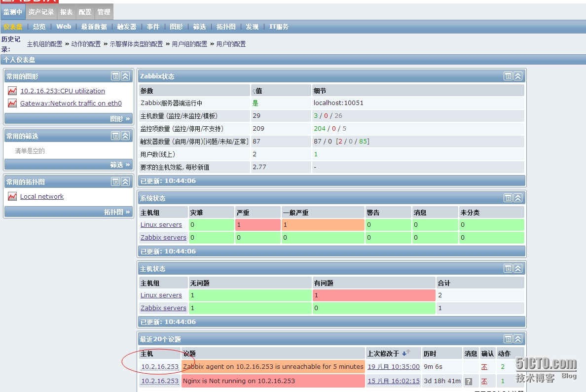Open history link 主机组的配置

point(44,44)
